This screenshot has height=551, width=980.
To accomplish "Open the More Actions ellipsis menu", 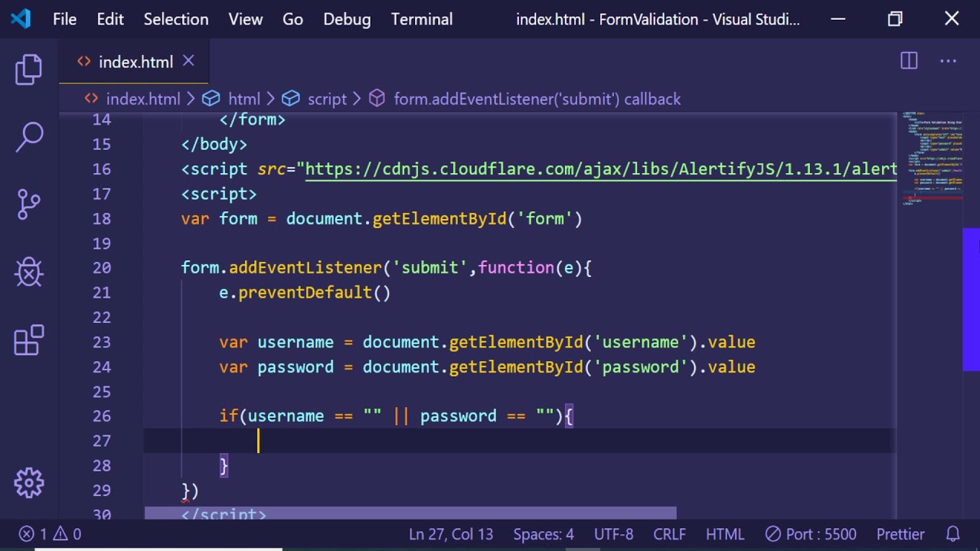I will [x=948, y=61].
